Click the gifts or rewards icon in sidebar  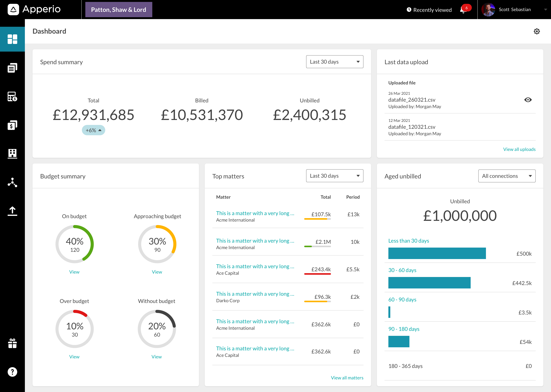tap(12, 344)
